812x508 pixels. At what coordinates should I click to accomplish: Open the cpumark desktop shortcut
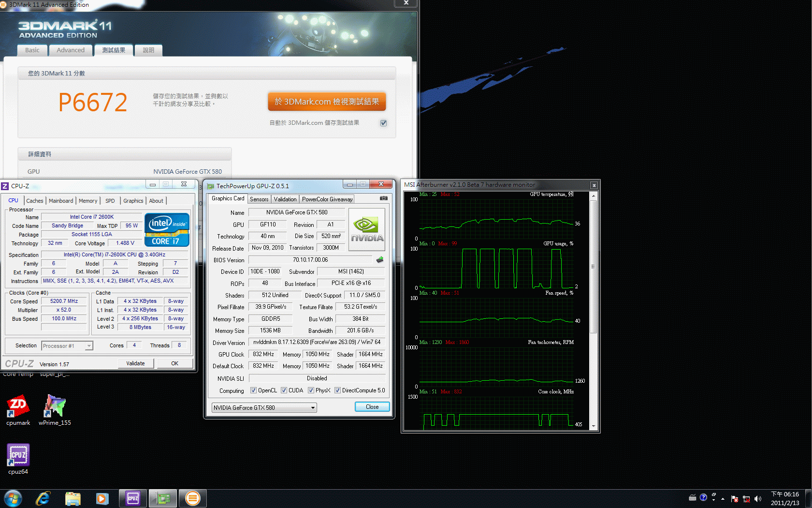click(x=18, y=410)
